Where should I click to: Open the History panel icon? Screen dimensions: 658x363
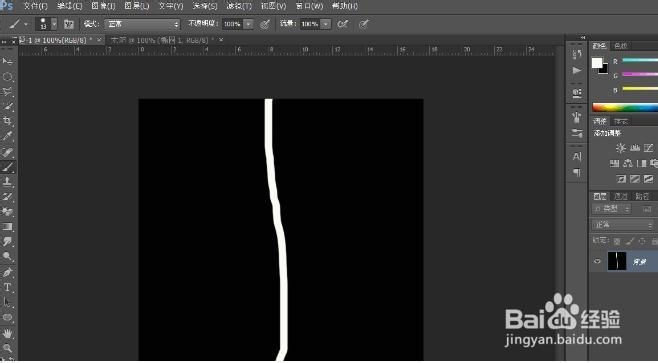point(577,54)
